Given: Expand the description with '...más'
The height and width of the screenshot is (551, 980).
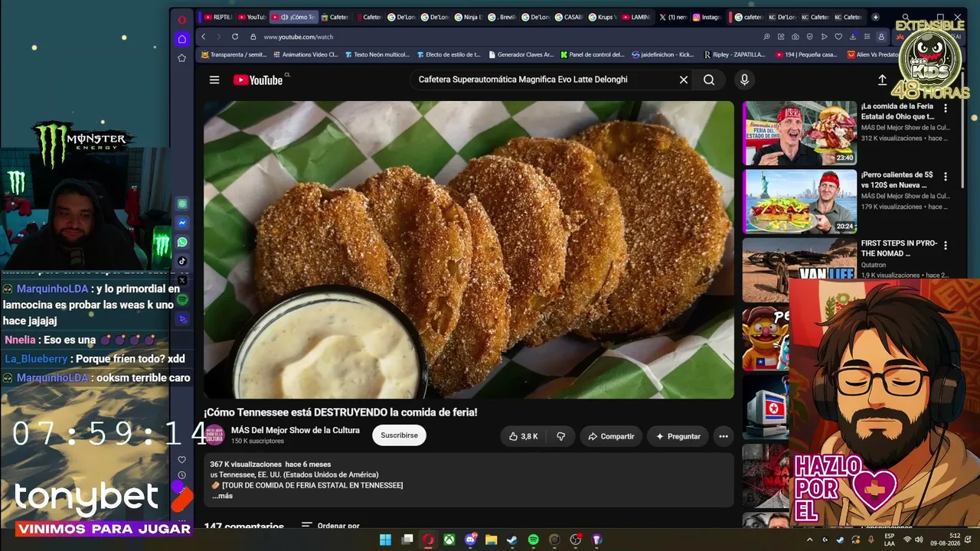Looking at the screenshot, I should point(222,496).
